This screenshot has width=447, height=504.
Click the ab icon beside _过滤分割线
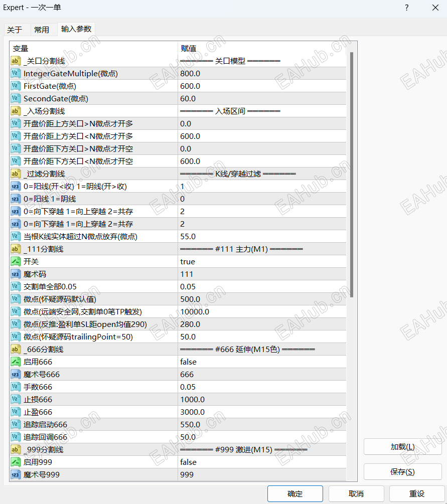15,174
